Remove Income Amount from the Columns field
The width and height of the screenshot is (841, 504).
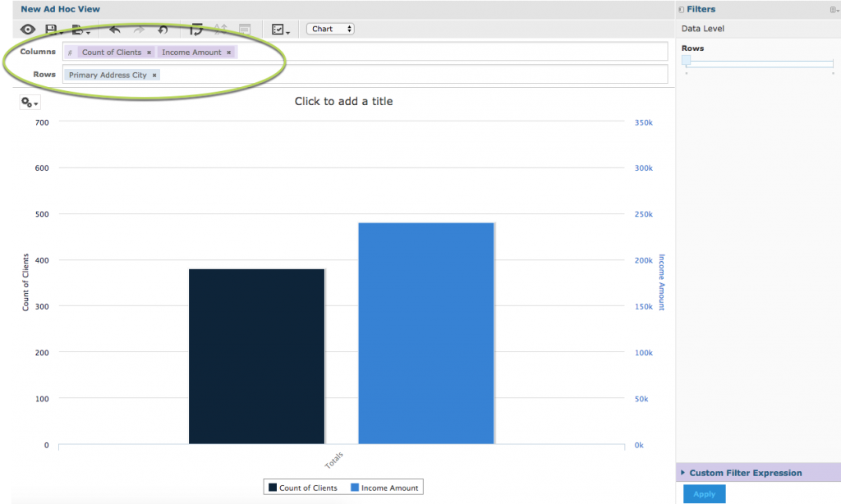[228, 51]
